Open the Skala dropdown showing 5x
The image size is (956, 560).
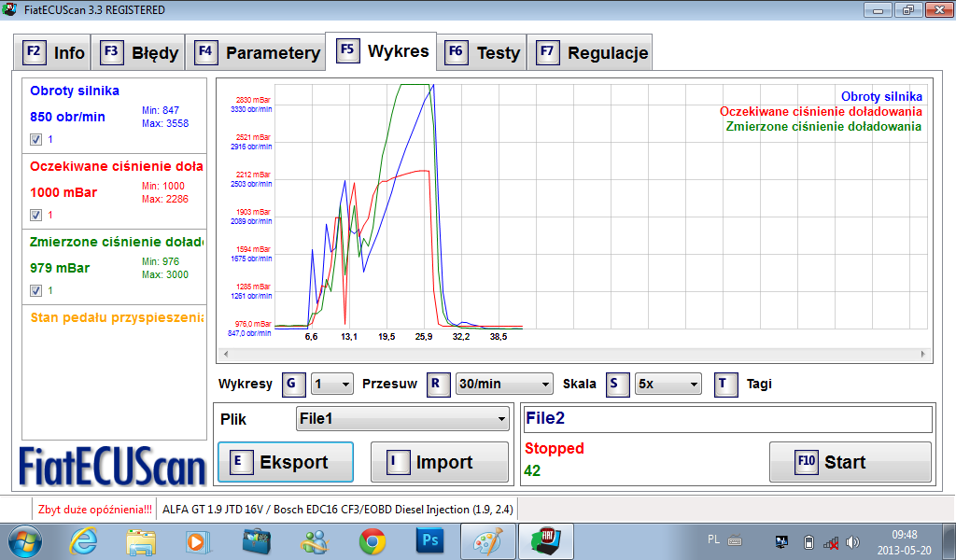pyautogui.click(x=668, y=385)
